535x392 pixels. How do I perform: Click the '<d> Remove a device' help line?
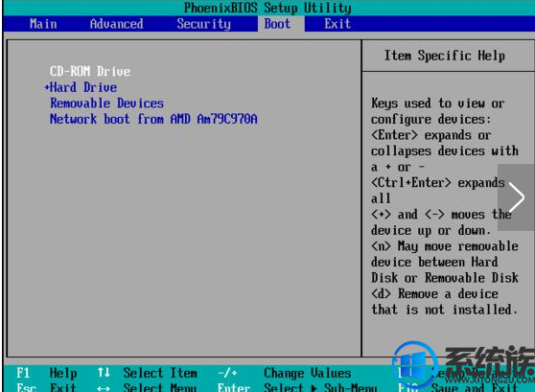(x=434, y=293)
